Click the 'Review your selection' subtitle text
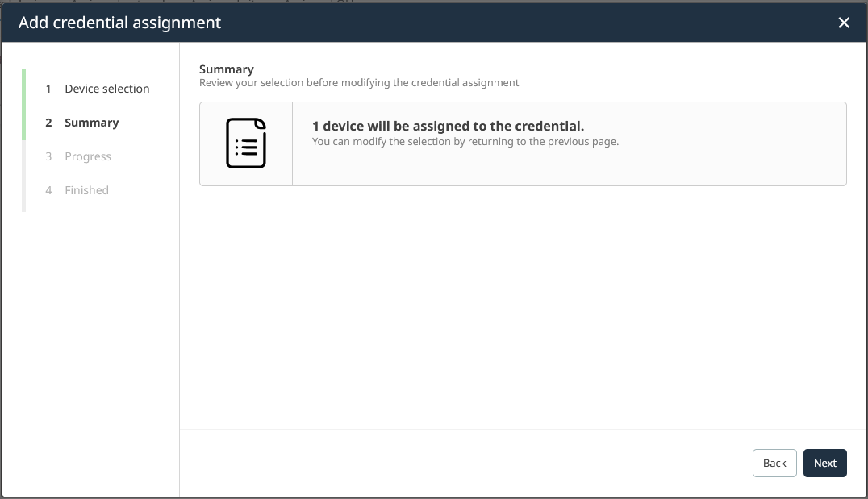868x499 pixels. pyautogui.click(x=359, y=82)
